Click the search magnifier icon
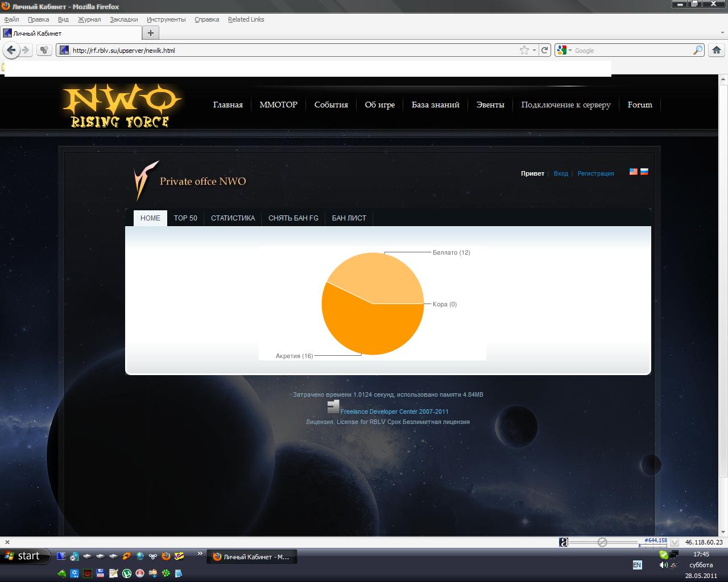The width and height of the screenshot is (728, 582). pos(697,50)
